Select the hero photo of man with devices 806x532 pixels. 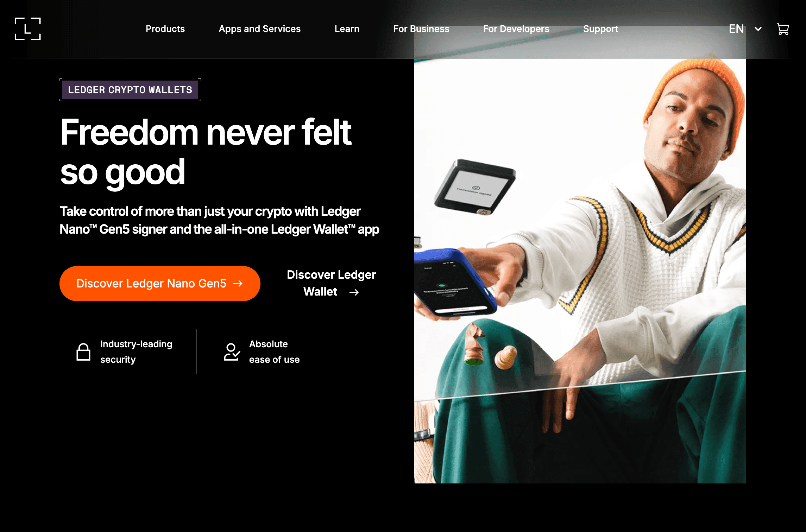click(x=580, y=271)
